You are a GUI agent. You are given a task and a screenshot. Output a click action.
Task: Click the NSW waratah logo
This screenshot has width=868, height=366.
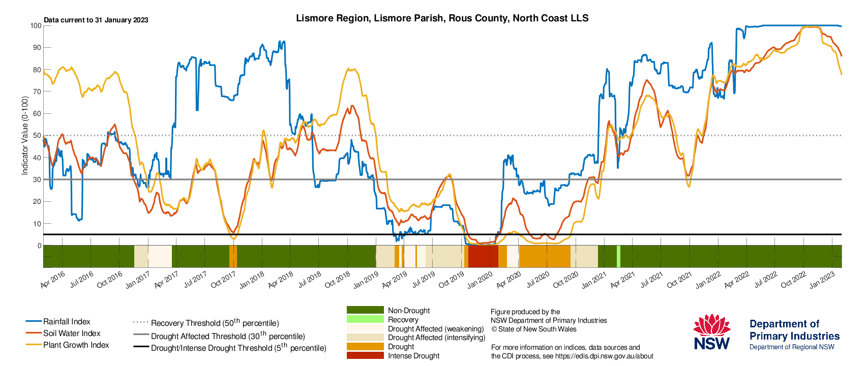[x=712, y=332]
